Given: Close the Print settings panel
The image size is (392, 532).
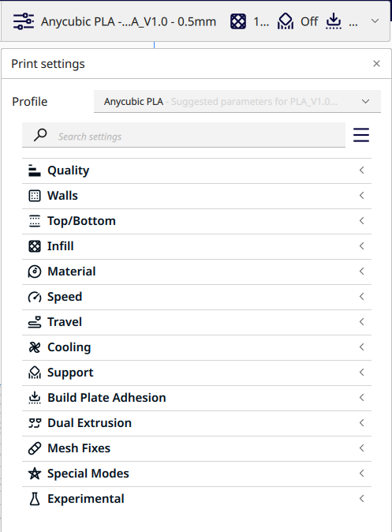Looking at the screenshot, I should (376, 63).
